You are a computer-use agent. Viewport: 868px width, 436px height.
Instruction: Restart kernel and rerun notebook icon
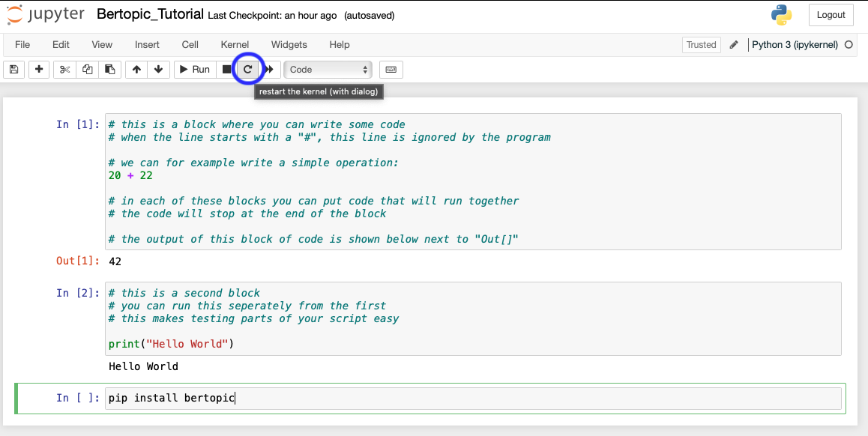click(270, 70)
